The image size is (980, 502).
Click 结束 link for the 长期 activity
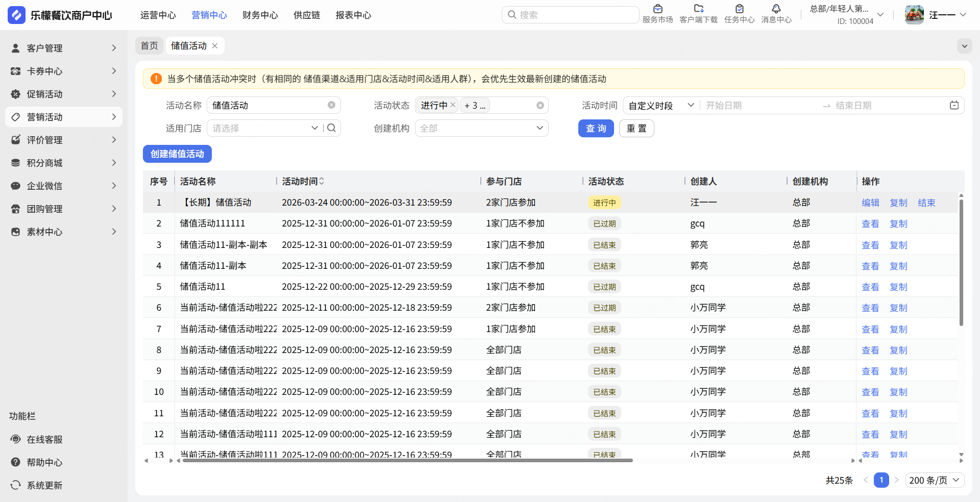pyautogui.click(x=926, y=203)
